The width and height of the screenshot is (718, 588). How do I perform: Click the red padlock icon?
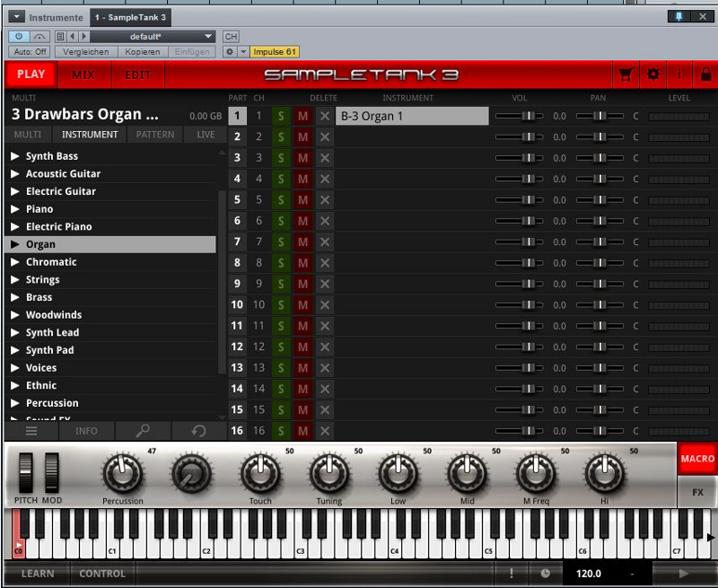706,75
